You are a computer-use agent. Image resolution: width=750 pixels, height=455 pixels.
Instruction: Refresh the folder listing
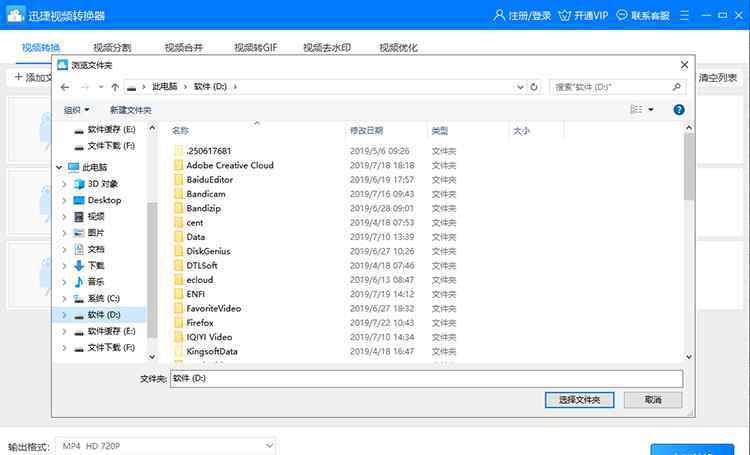coord(534,87)
